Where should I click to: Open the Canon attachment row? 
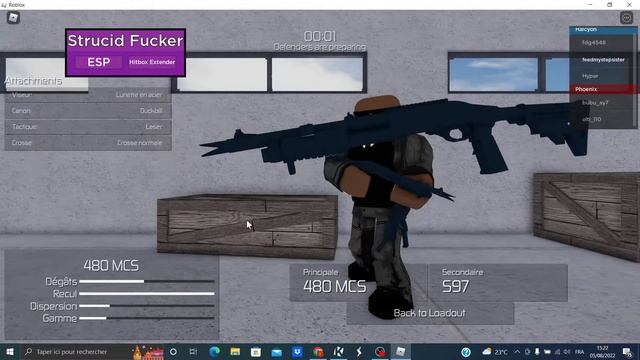(88, 111)
